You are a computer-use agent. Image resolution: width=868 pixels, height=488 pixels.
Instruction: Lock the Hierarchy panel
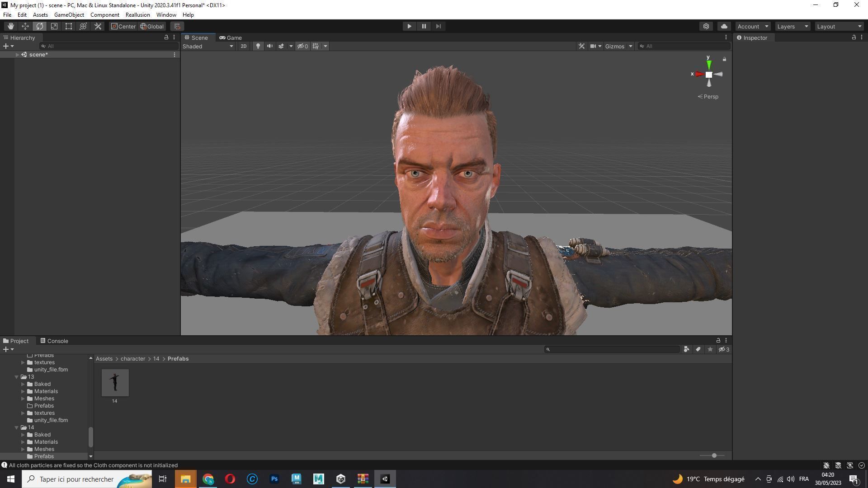coord(166,38)
